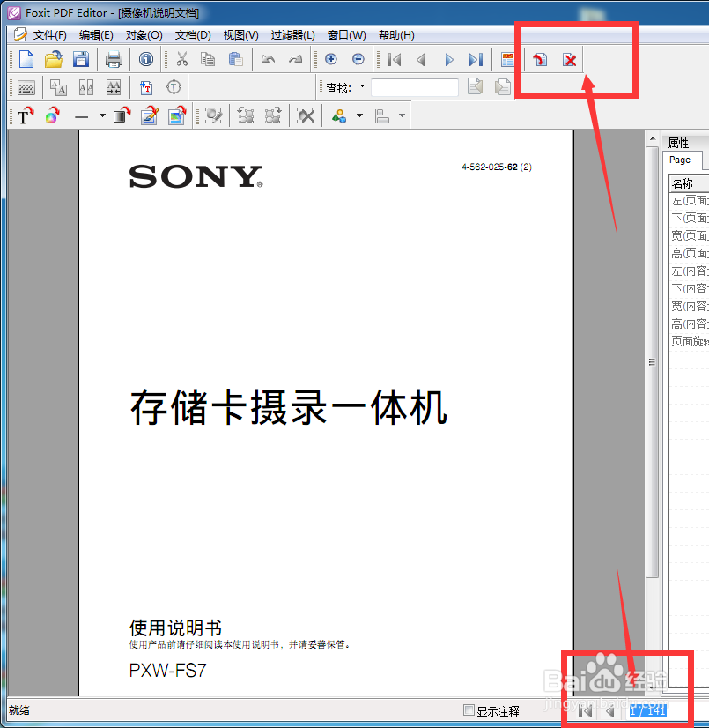709x728 pixels.
Task: Print the document via the printer icon
Action: coord(114,59)
